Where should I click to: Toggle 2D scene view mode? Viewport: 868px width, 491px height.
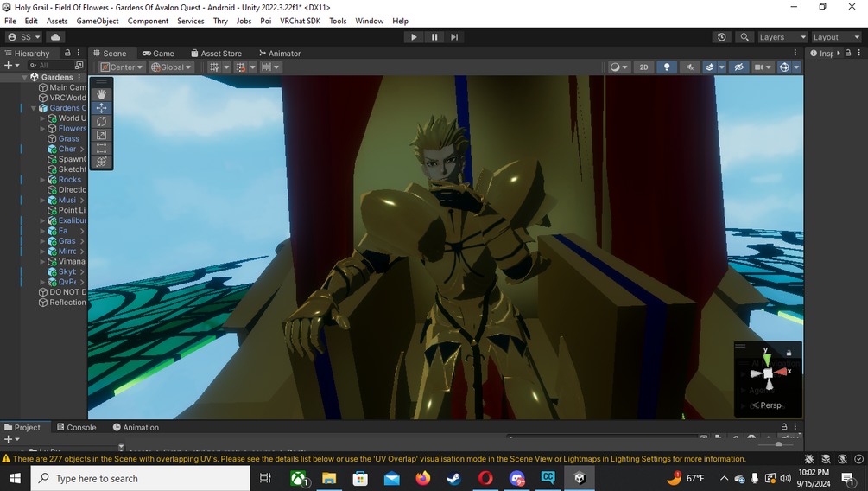click(643, 67)
